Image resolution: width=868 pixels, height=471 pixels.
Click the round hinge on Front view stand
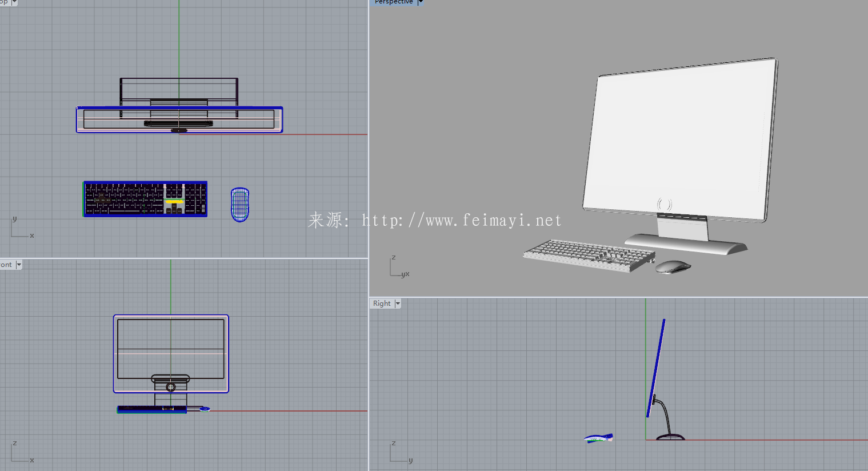(171, 387)
